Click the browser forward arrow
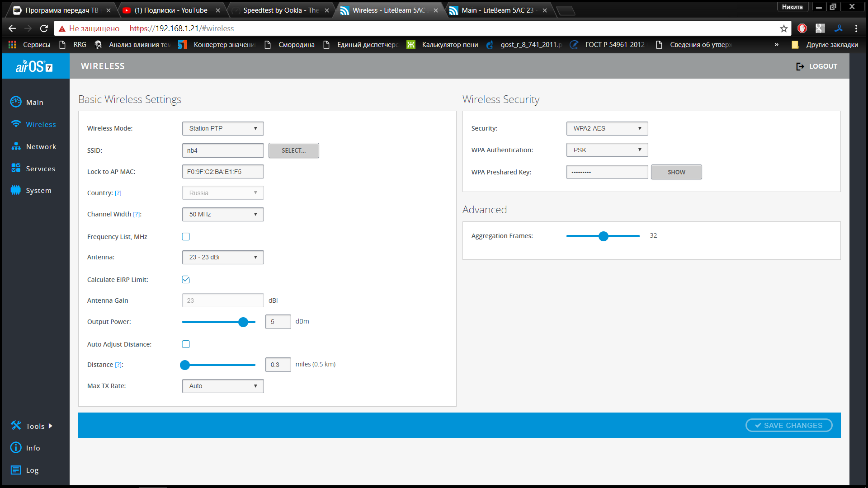Image resolution: width=868 pixels, height=488 pixels. coord(28,28)
